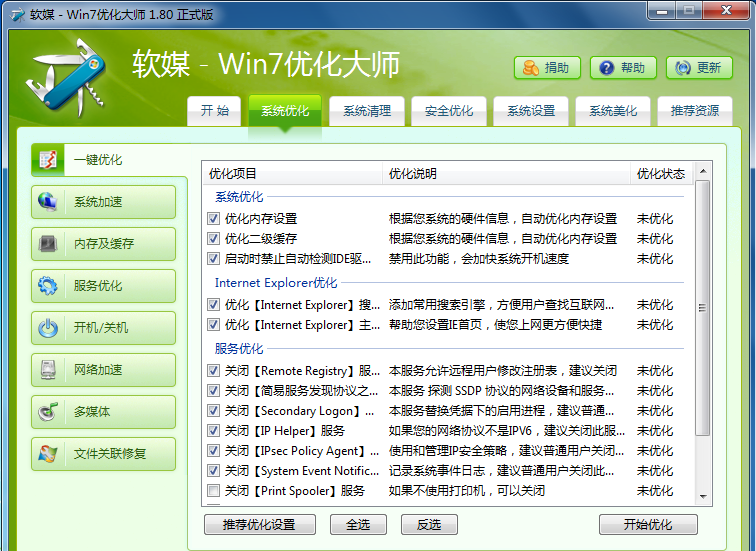Screen dimensions: 756x551
Task: Open the 网络加速 sidebar section
Action: [104, 370]
